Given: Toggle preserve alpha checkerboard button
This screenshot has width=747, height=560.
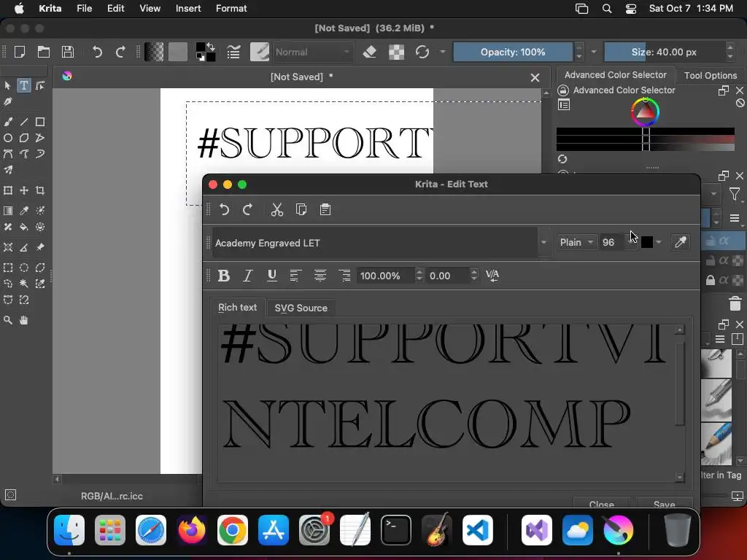Looking at the screenshot, I should pyautogui.click(x=396, y=52).
